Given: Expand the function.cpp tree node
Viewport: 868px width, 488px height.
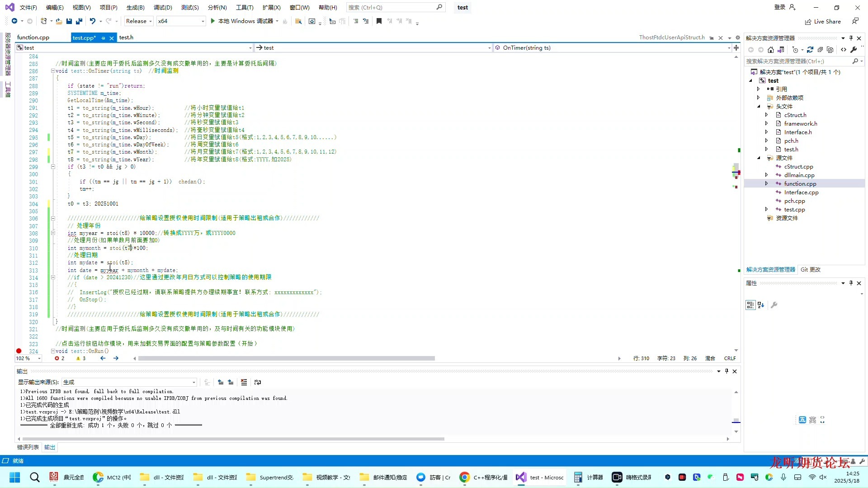Looking at the screenshot, I should click(766, 183).
